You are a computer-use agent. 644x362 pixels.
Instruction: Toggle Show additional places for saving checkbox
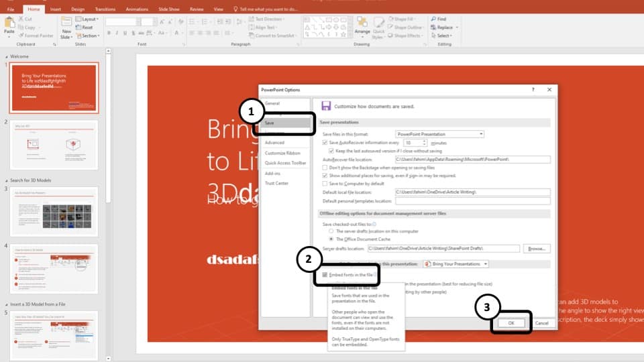point(325,176)
